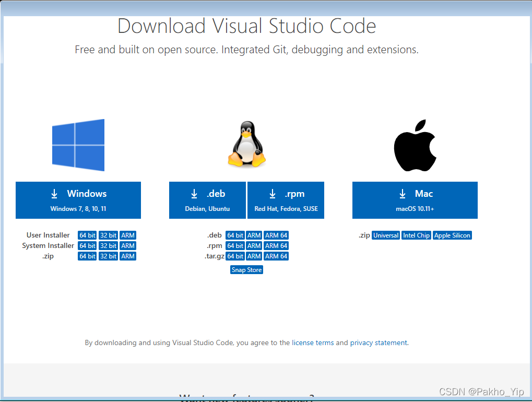The image size is (532, 402).
Task: Open the license terms link
Action: point(313,342)
